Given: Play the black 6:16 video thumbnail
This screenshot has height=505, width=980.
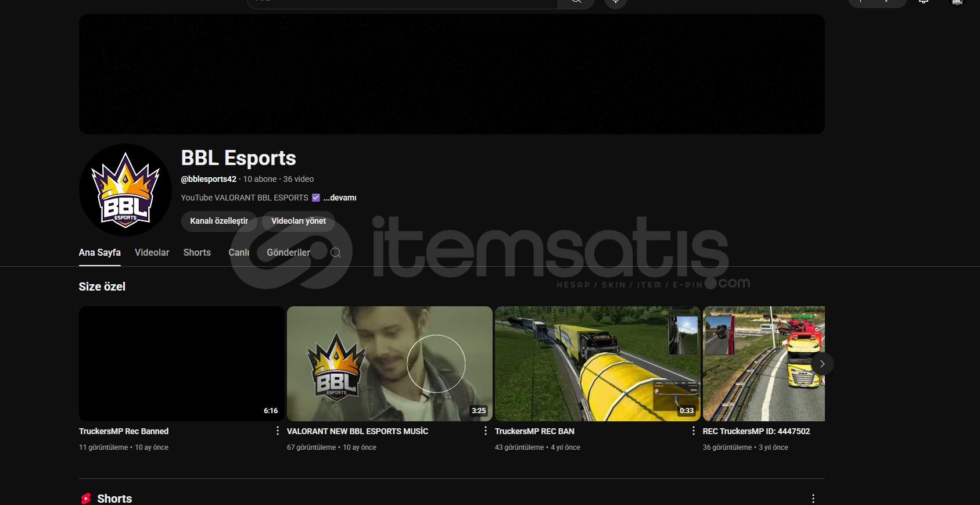Looking at the screenshot, I should pyautogui.click(x=182, y=364).
